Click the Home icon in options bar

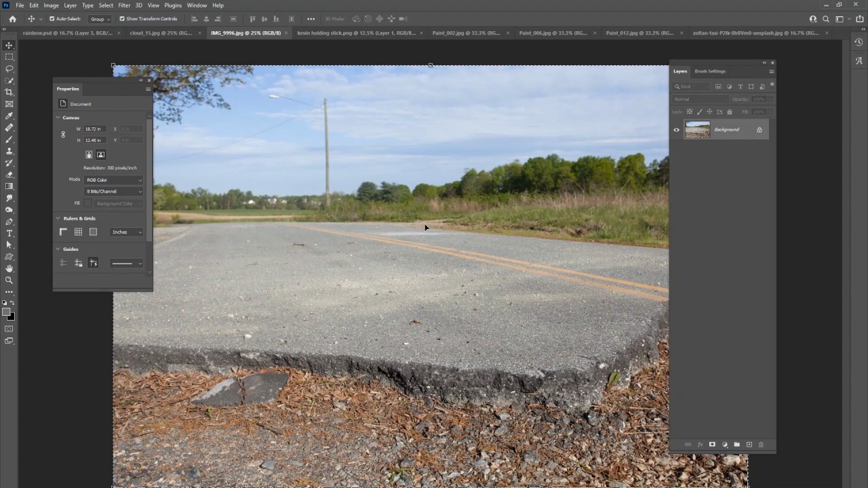click(12, 19)
